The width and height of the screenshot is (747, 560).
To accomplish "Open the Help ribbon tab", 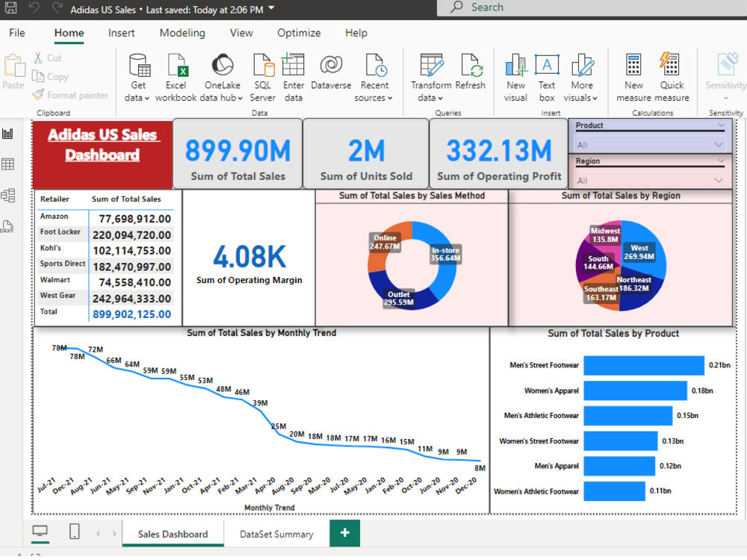I will click(356, 33).
